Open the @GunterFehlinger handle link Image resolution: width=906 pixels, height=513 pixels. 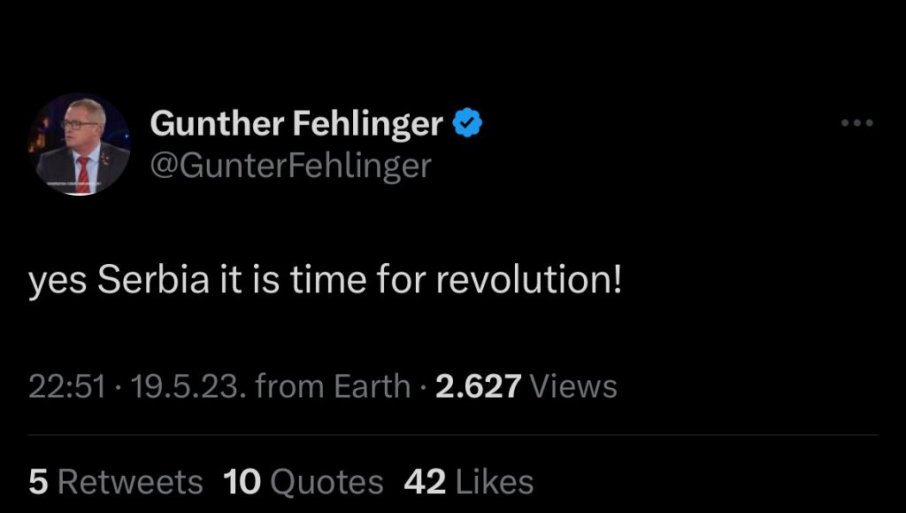290,163
